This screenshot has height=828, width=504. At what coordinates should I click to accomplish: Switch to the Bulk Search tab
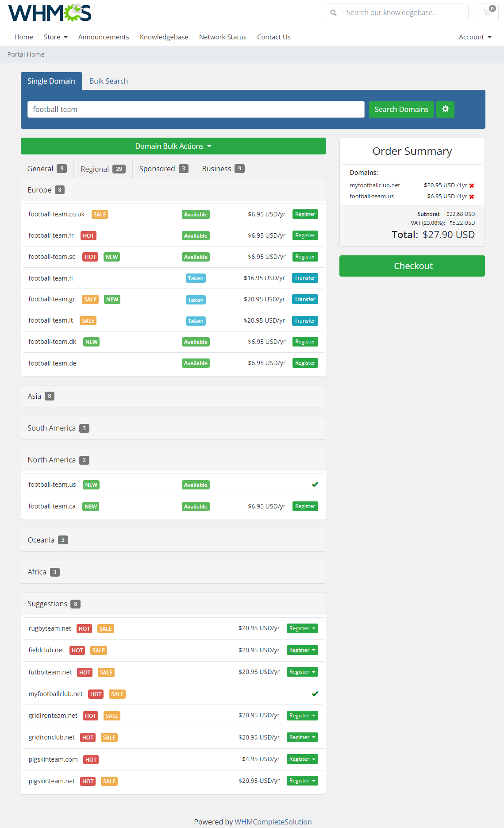click(108, 81)
